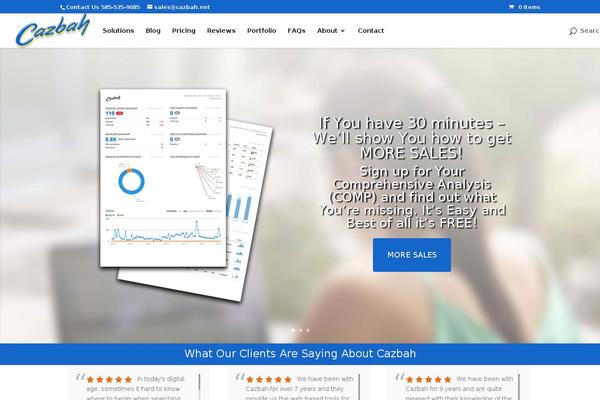Click the 'In today's digital age' review text
The width and height of the screenshot is (600, 400).
[x=135, y=389]
